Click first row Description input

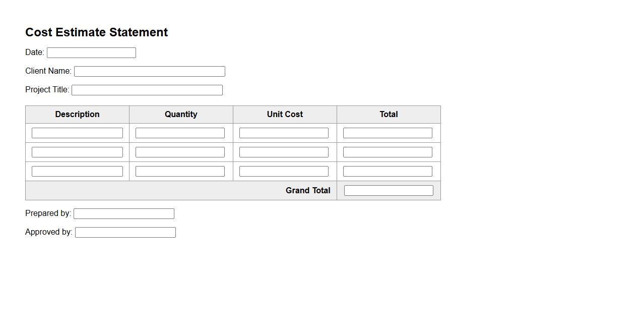[x=77, y=133]
